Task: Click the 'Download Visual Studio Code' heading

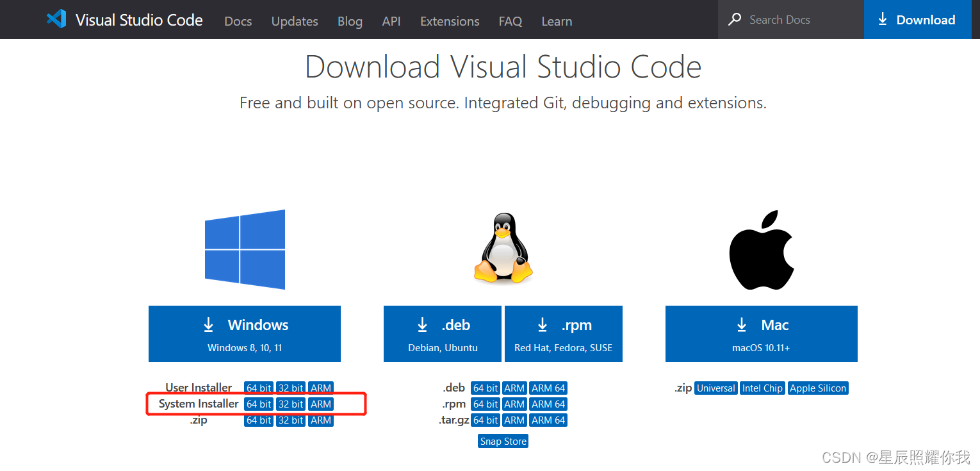Action: tap(503, 67)
